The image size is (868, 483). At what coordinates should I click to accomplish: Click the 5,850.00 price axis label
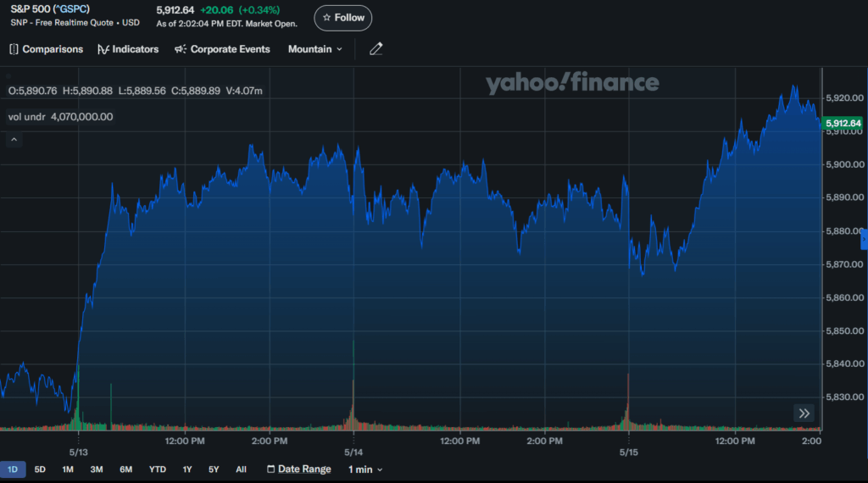coord(844,330)
